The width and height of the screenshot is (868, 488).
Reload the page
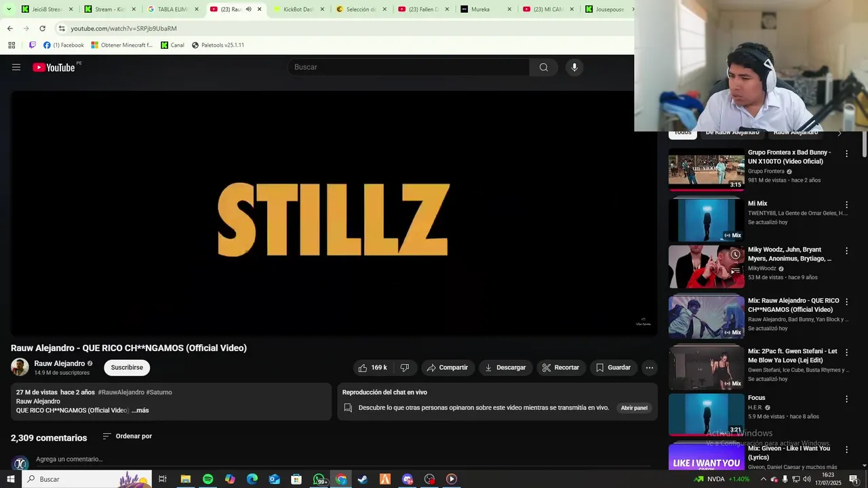point(42,28)
